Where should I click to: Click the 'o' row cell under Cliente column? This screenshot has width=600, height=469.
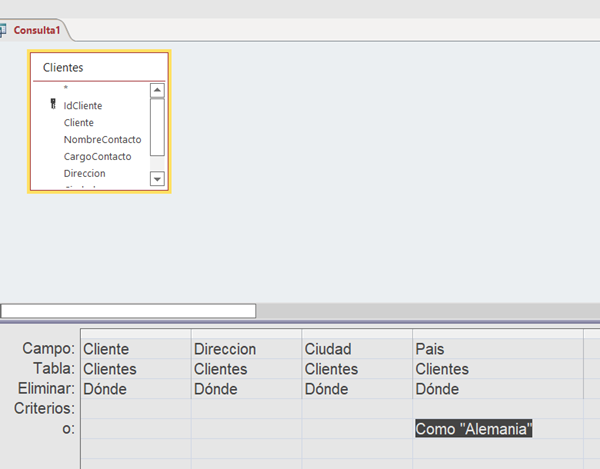[x=136, y=428]
